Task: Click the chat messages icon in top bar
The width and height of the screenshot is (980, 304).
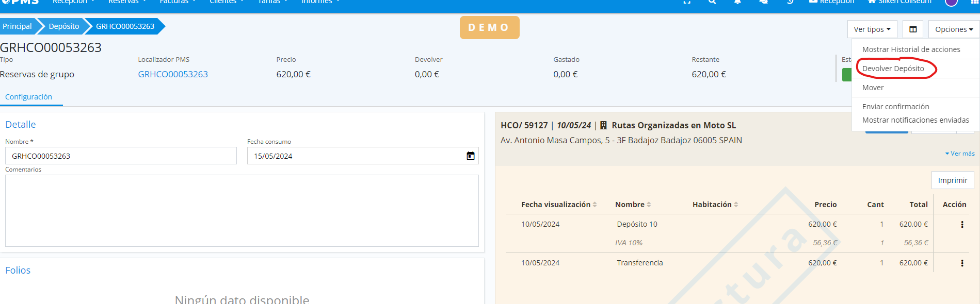Action: (763, 2)
